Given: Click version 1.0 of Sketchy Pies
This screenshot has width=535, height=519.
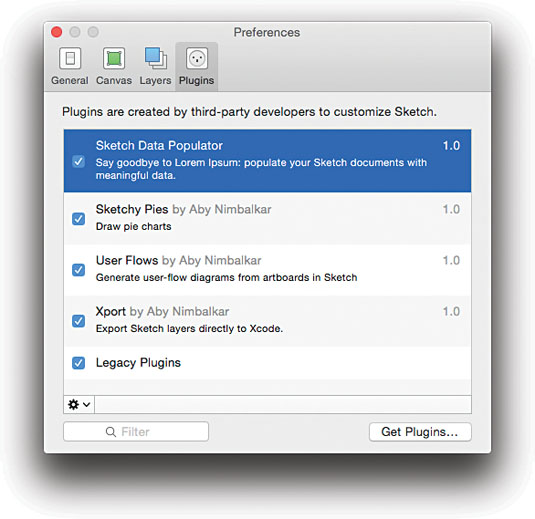Looking at the screenshot, I should click(x=451, y=209).
